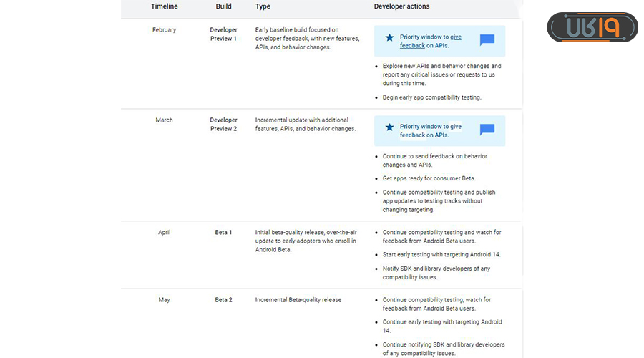The image size is (644, 358).
Task: Open the "give feedback" link in the March row
Action: pos(430,130)
